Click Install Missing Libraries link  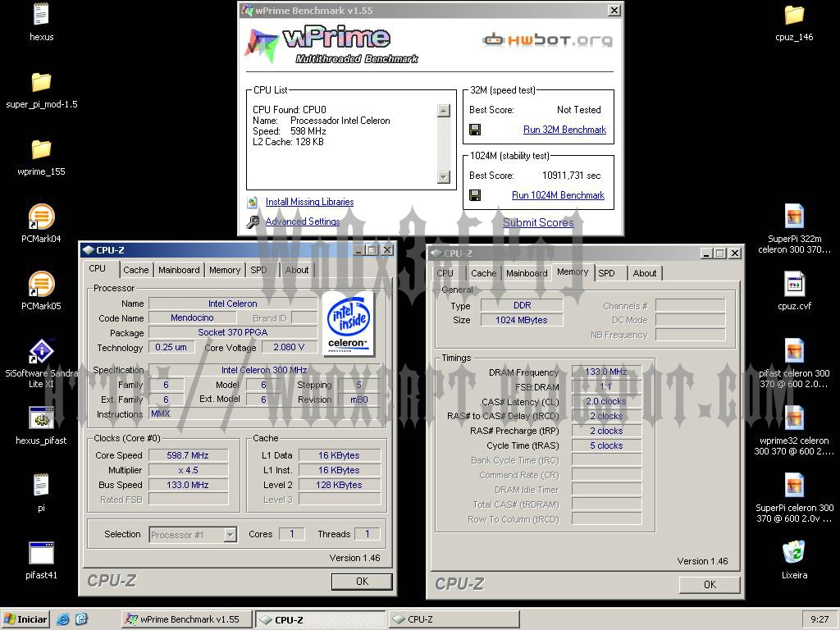pyautogui.click(x=309, y=202)
